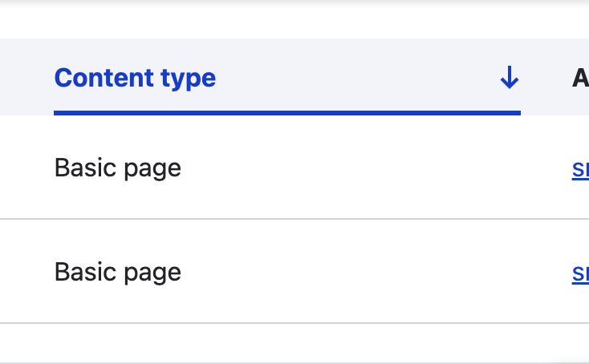Sort by the Content type column header
589x364 pixels.
tap(136, 78)
